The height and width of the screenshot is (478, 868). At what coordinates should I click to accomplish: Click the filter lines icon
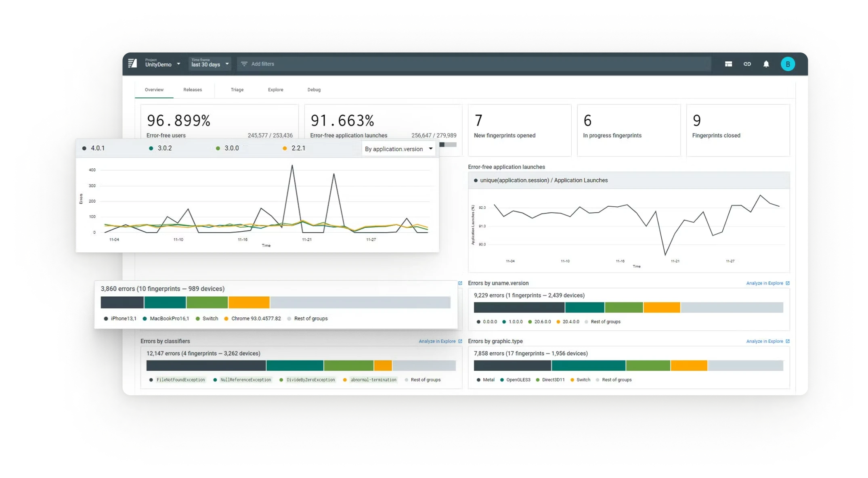point(244,64)
